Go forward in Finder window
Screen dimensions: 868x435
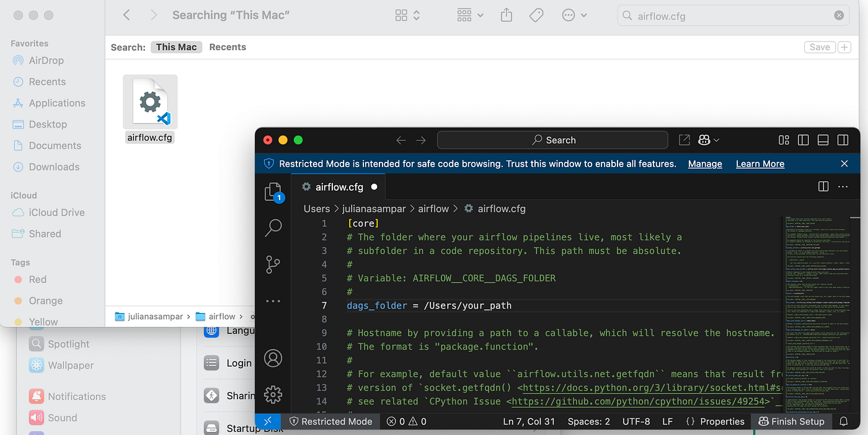[x=154, y=15]
